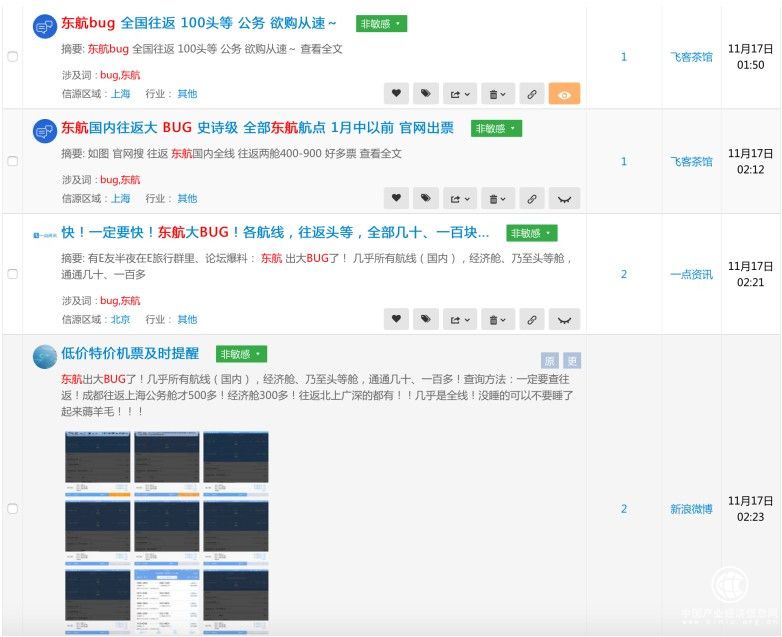
Task: Expand share dropdown in second row
Action: click(x=461, y=198)
